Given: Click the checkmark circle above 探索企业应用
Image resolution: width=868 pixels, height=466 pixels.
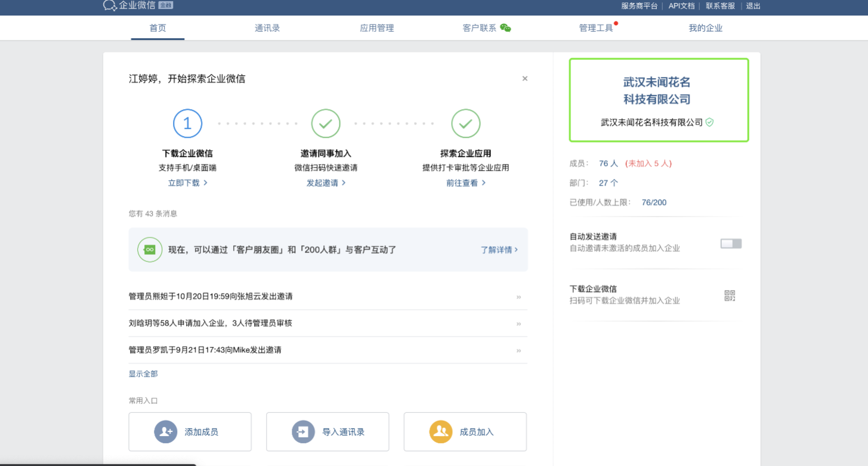Looking at the screenshot, I should pyautogui.click(x=466, y=124).
